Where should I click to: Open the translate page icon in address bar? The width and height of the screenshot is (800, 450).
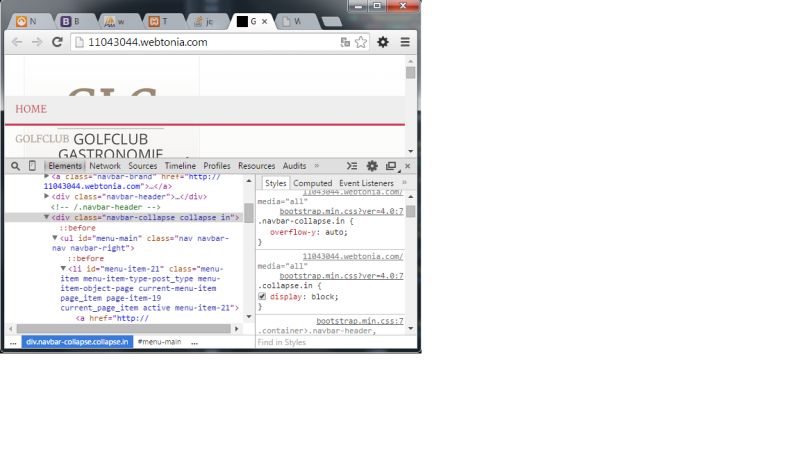click(x=345, y=42)
